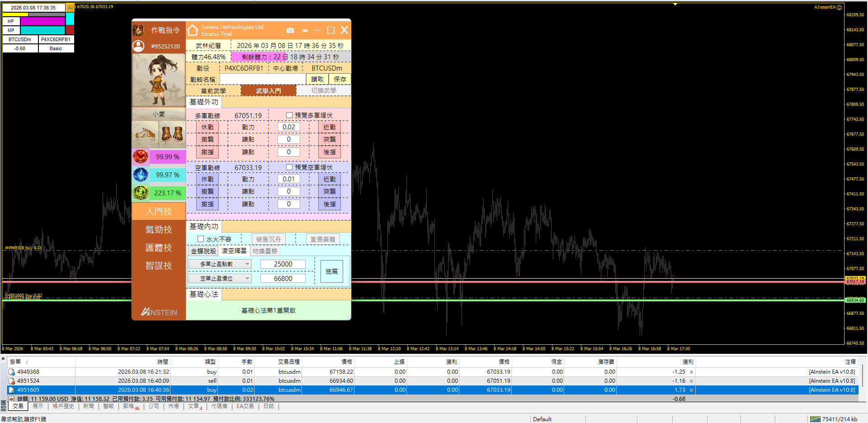Screen dimensions: 868x423
Task: Check the 水火不容 checkbox
Action: 201,239
